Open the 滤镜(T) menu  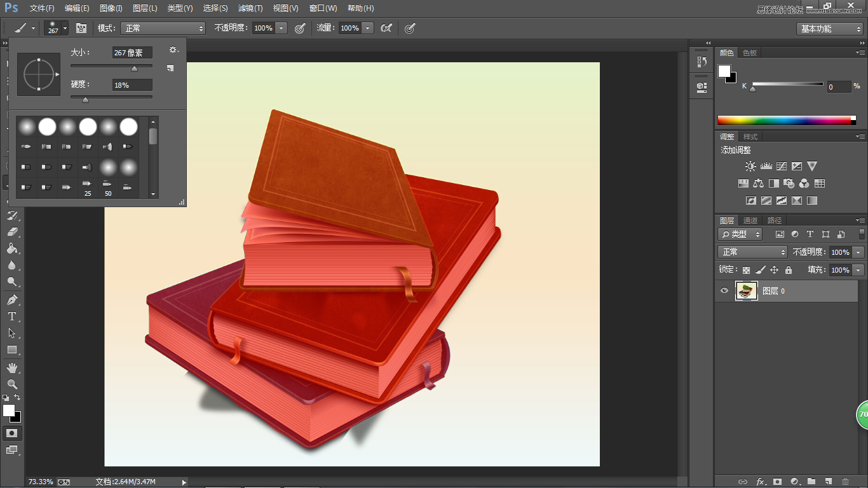(250, 8)
